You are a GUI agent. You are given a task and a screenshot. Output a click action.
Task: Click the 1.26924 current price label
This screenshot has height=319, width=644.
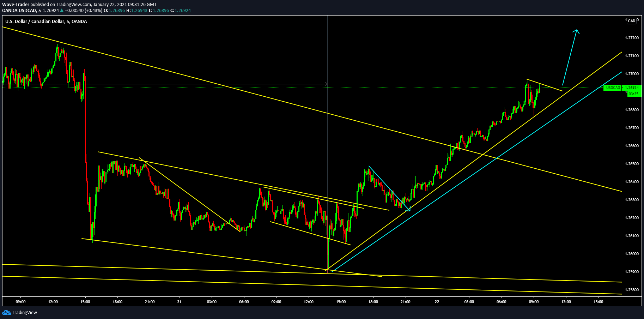(x=632, y=88)
